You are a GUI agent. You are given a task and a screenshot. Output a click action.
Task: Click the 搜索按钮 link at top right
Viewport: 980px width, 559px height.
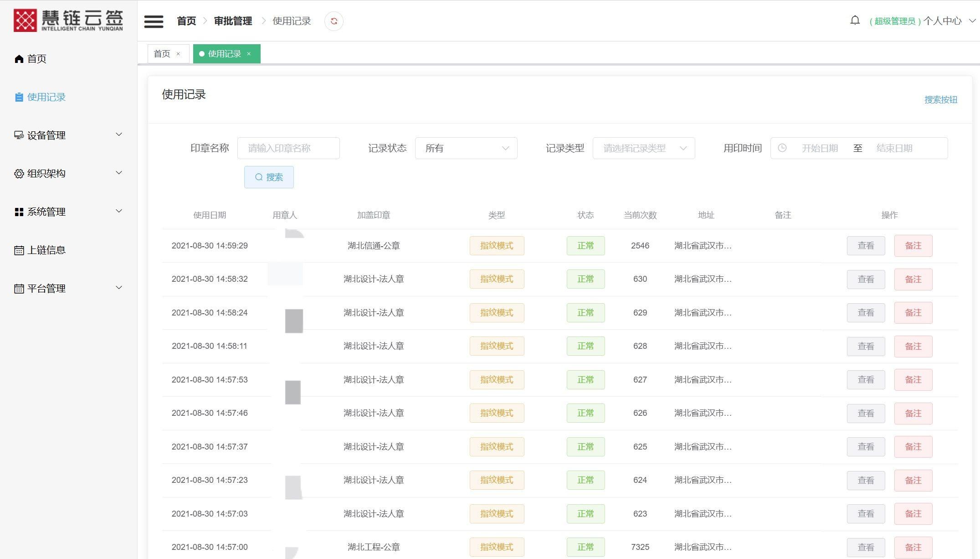pos(940,99)
